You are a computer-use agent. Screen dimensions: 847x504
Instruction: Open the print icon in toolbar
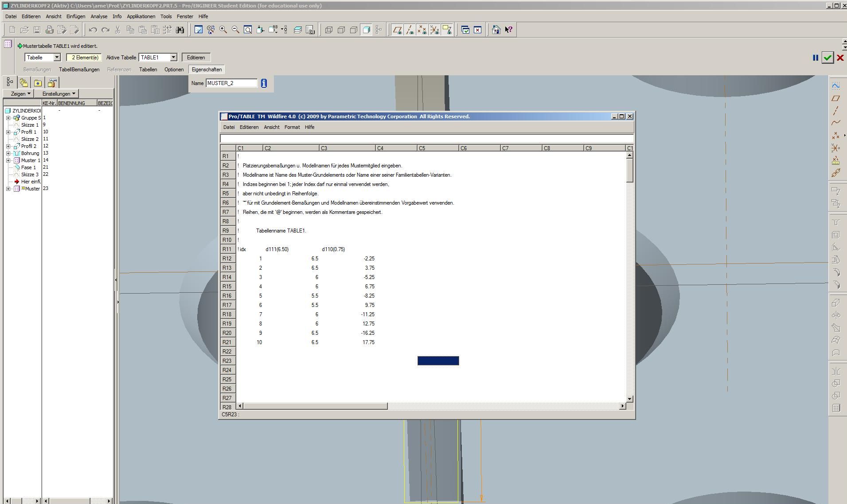pos(50,30)
